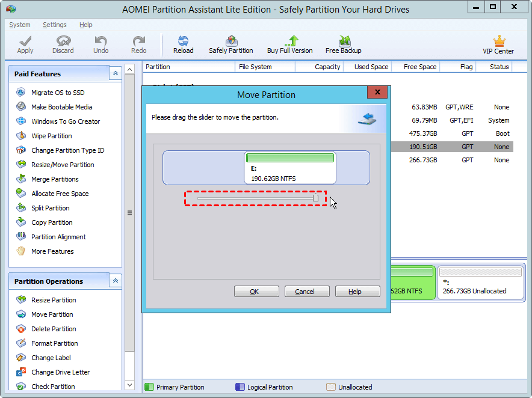Open the Settings menu
This screenshot has height=398, width=532.
point(55,25)
